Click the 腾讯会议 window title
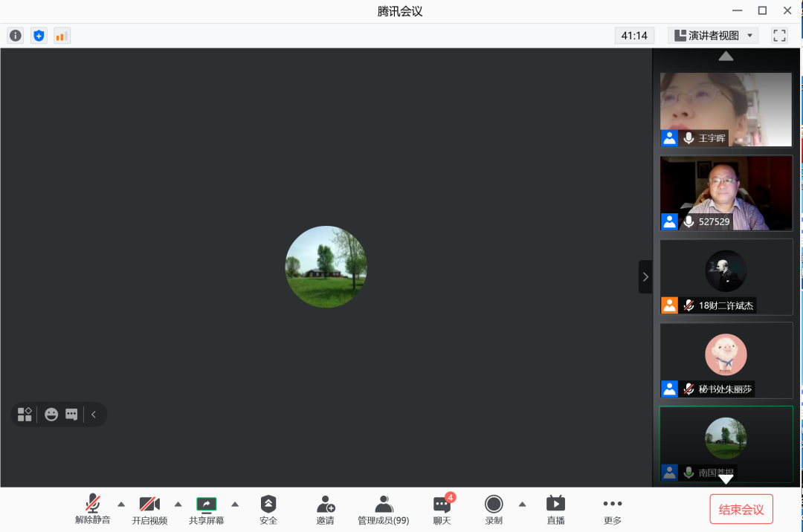803x532 pixels. pos(400,11)
